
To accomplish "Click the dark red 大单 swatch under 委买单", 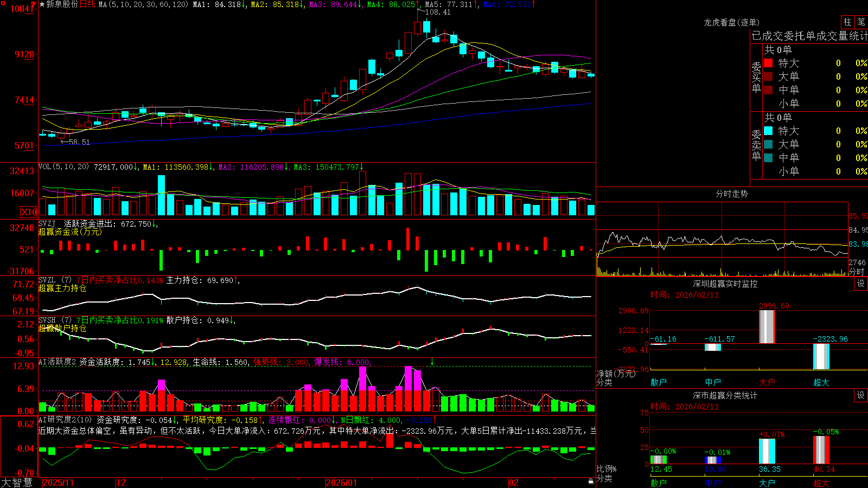I will (768, 76).
